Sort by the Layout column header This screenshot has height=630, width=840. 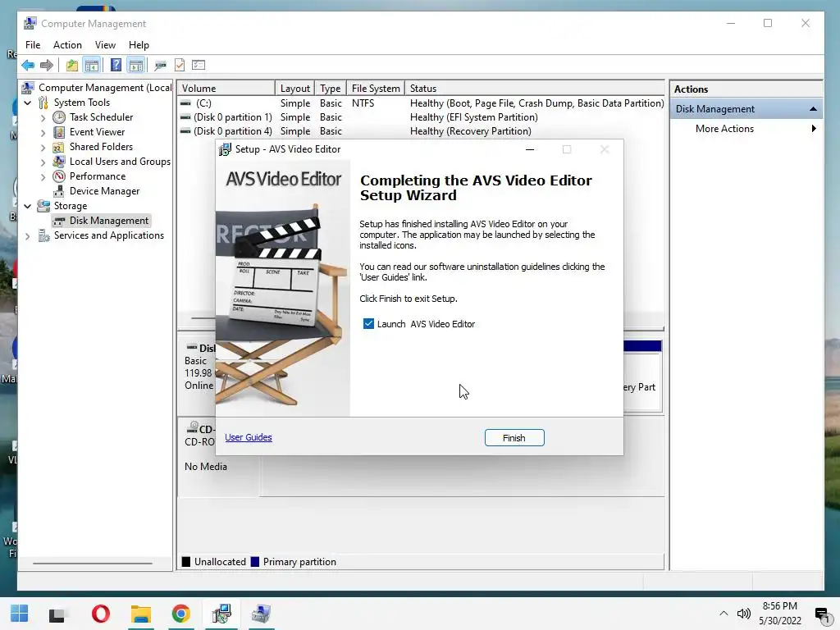coord(294,89)
